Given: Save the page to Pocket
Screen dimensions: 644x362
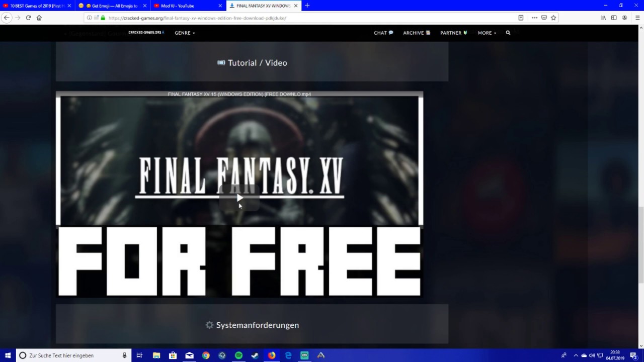Looking at the screenshot, I should (544, 18).
